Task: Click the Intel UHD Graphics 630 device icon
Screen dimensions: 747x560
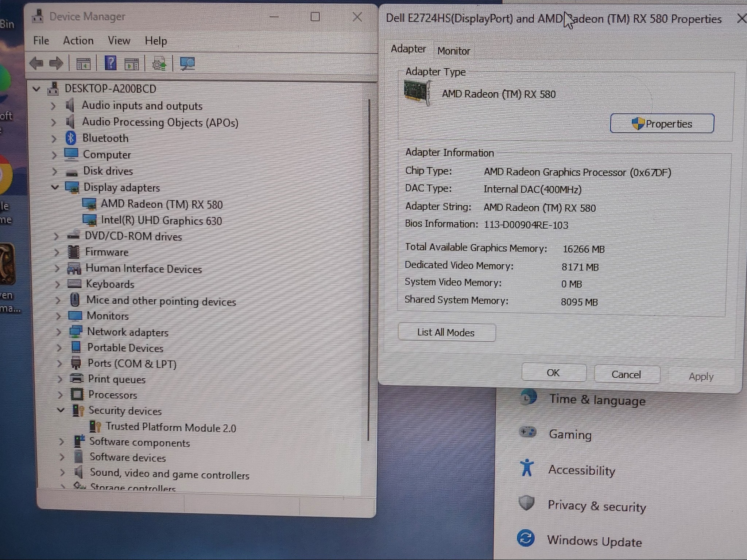Action: point(90,221)
